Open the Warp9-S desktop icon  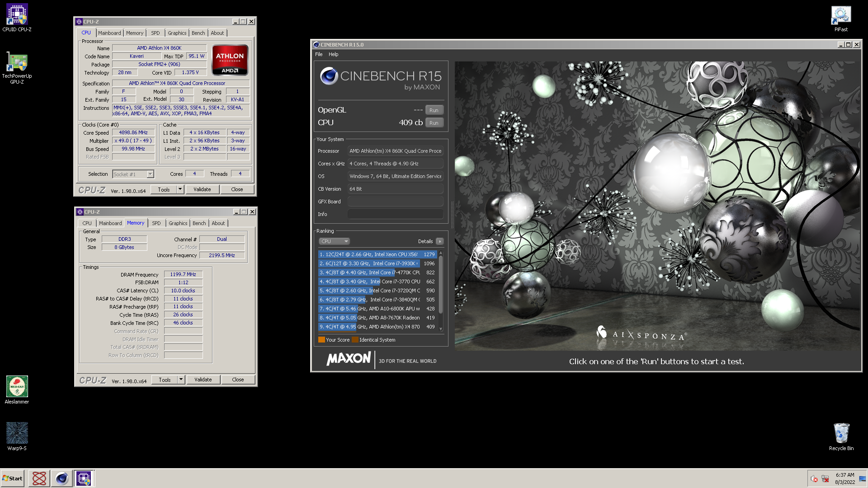pos(17,436)
